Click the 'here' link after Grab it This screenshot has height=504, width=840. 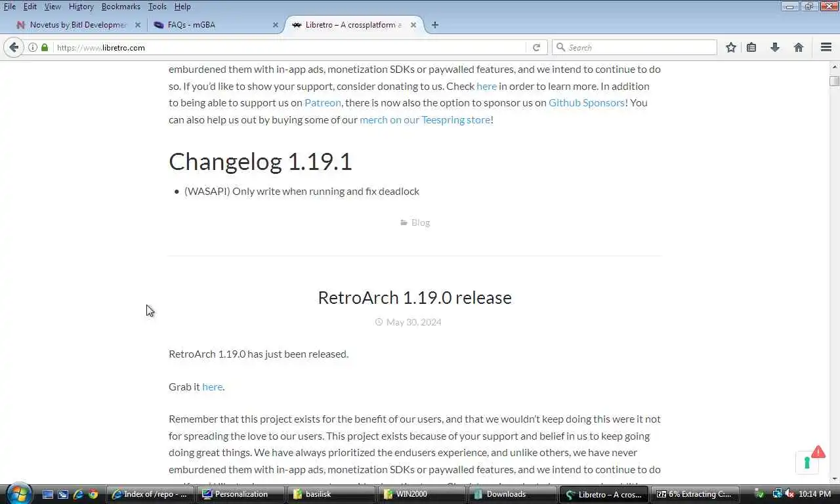[212, 387]
